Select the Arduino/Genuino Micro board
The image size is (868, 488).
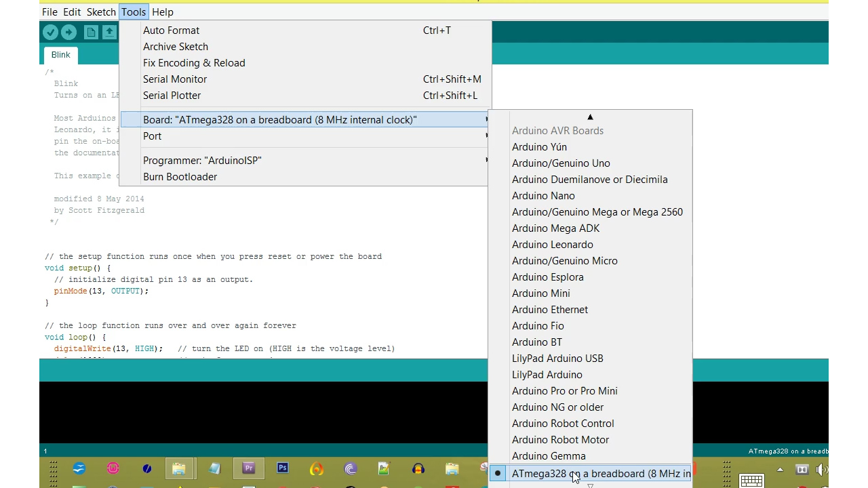pos(590,261)
